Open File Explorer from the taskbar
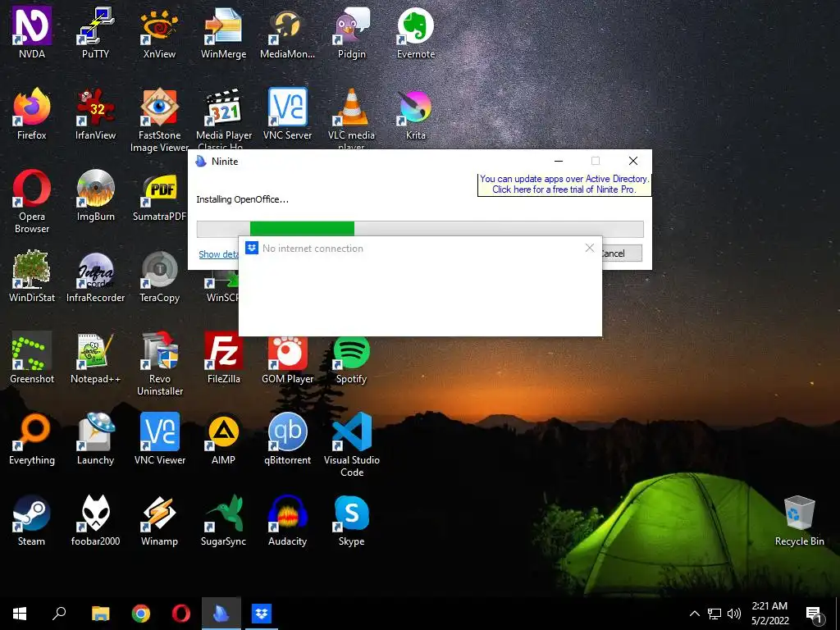 click(101, 614)
